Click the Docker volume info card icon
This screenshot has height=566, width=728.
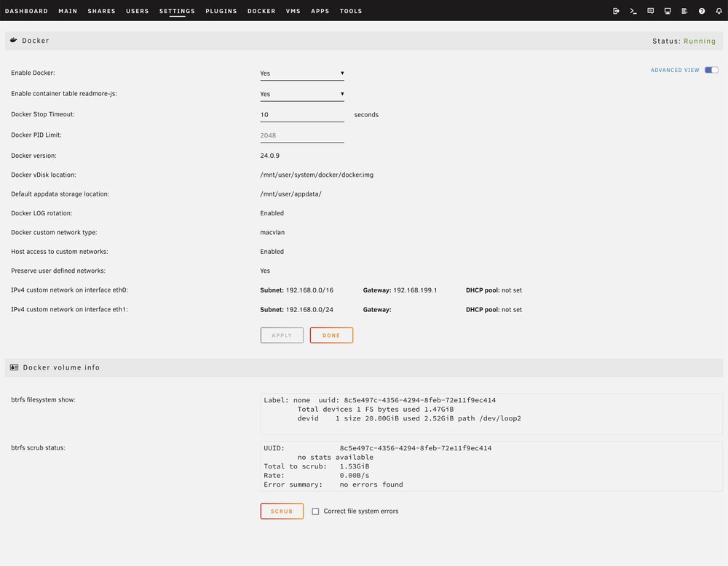click(15, 367)
